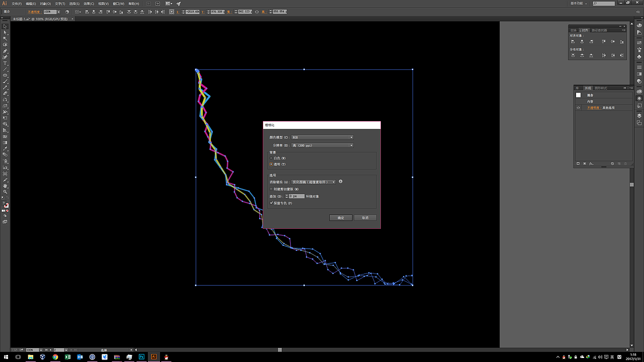Switch to the 路径查找器 tab
This screenshot has height=362, width=644.
(x=599, y=30)
